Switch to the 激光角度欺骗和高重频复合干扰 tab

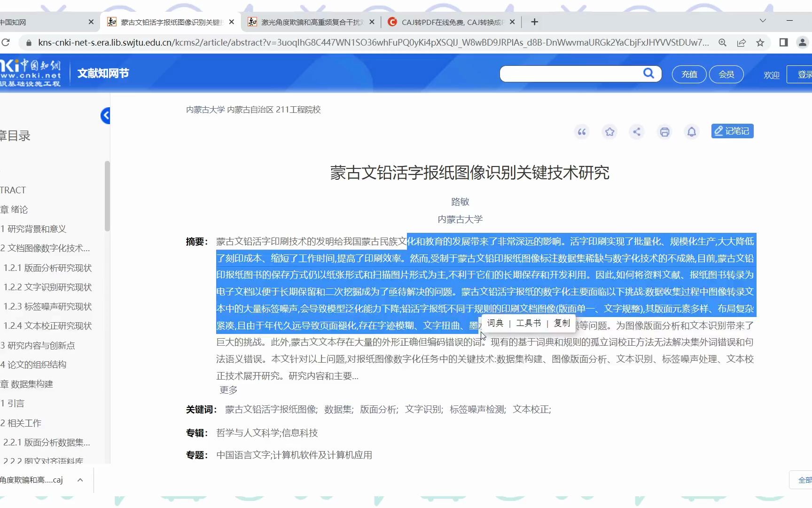click(312, 22)
